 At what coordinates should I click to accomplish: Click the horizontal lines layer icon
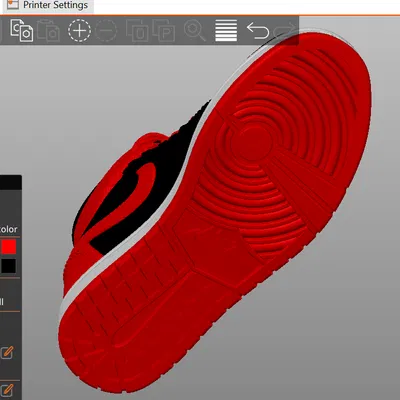point(226,31)
